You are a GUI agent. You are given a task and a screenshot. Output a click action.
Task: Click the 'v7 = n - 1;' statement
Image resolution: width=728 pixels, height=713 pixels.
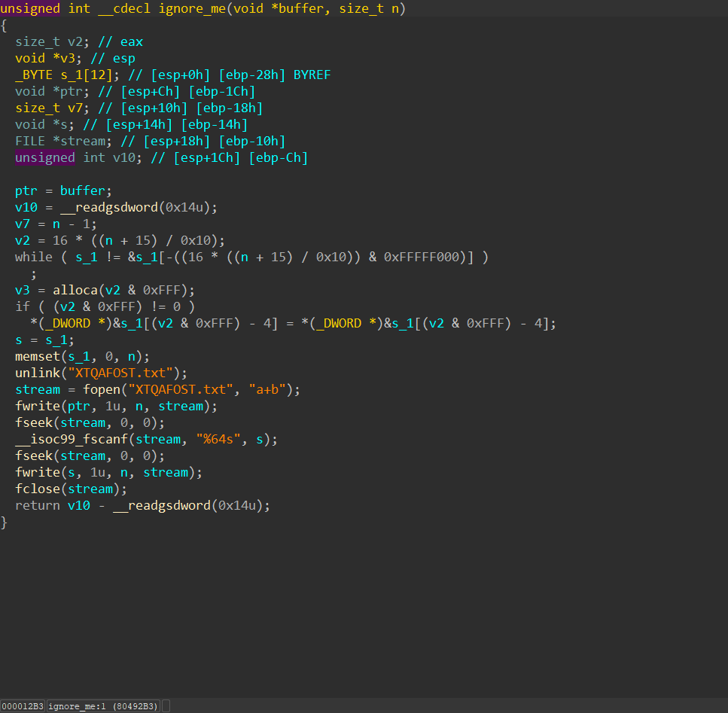point(56,224)
